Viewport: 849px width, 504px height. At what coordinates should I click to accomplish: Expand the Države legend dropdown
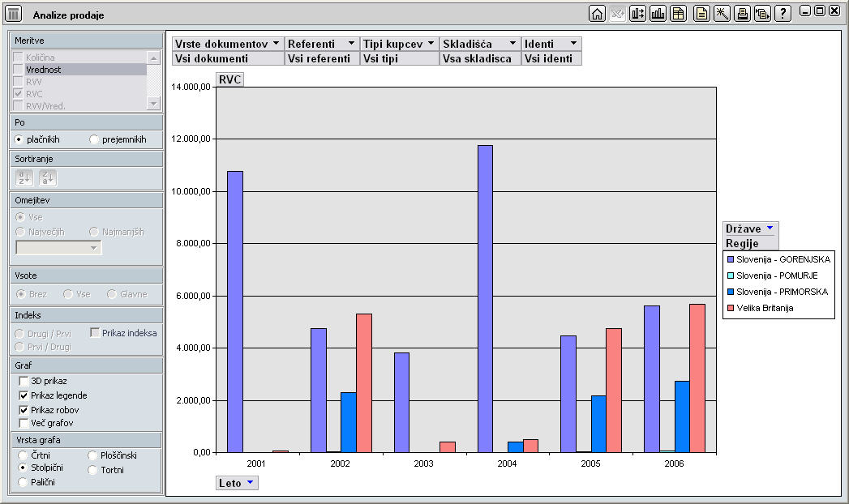(770, 229)
